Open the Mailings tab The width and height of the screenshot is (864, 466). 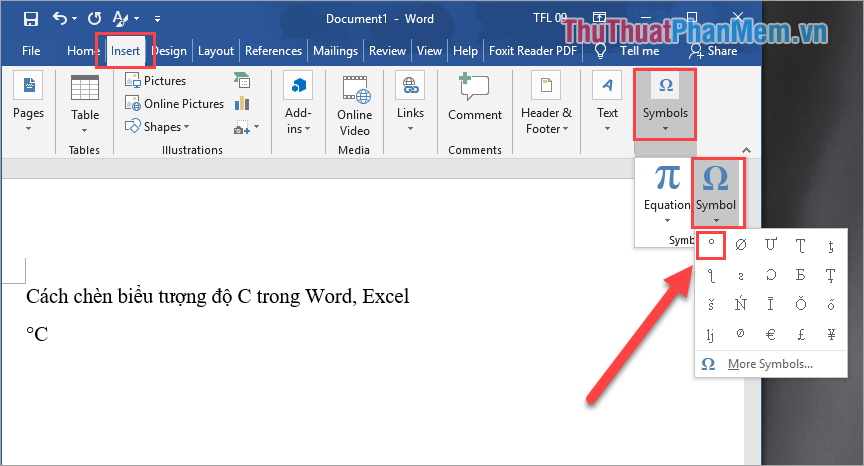(x=336, y=51)
